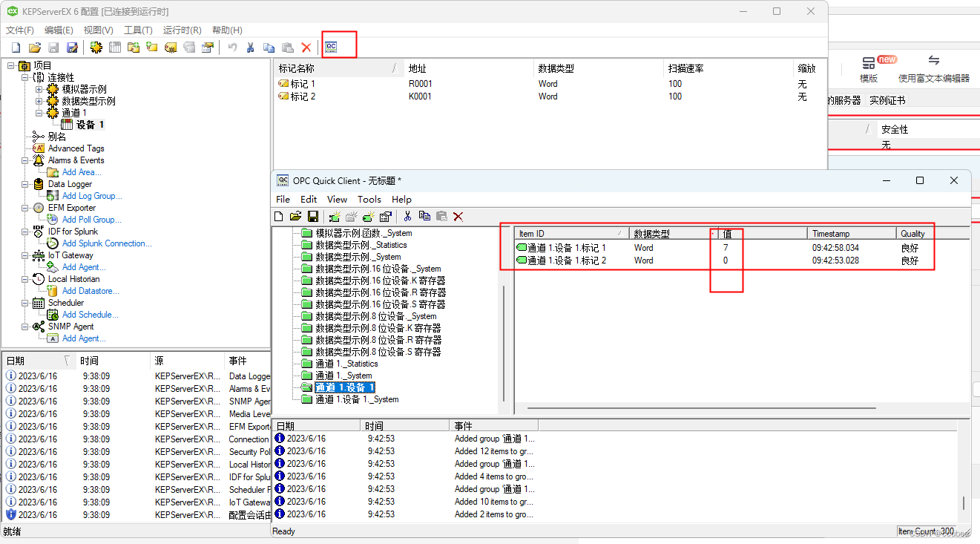Click New Server icon in OPC Quick Client
The image size is (980, 544).
(x=335, y=217)
